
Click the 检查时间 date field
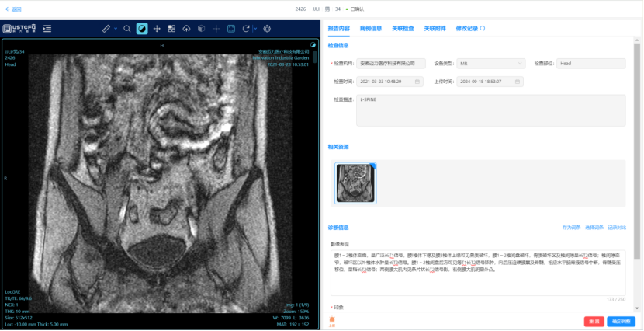point(389,81)
